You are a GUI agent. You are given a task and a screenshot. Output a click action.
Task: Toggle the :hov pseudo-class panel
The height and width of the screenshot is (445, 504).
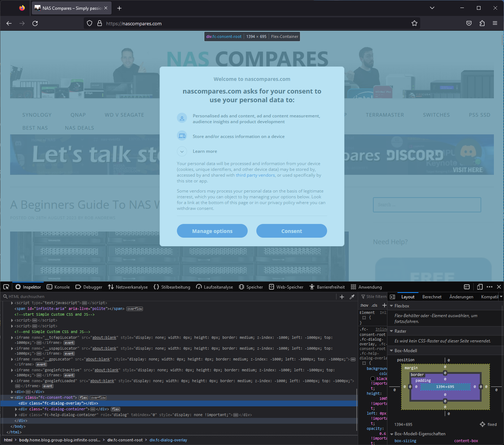(364, 305)
